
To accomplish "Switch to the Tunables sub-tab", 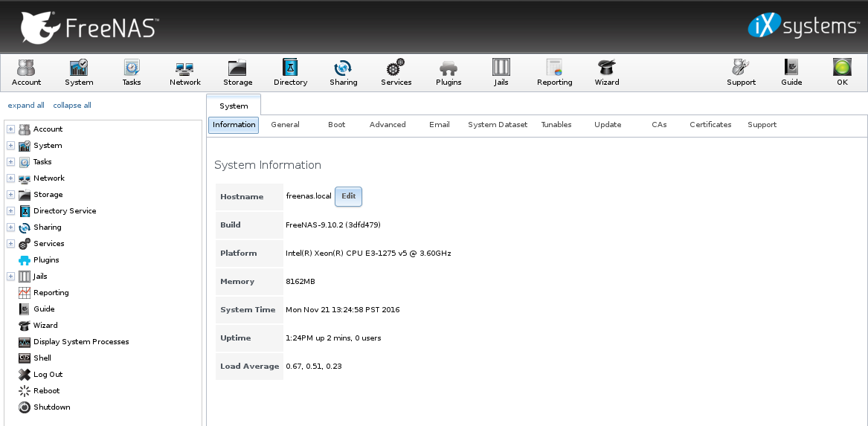I will coord(556,125).
